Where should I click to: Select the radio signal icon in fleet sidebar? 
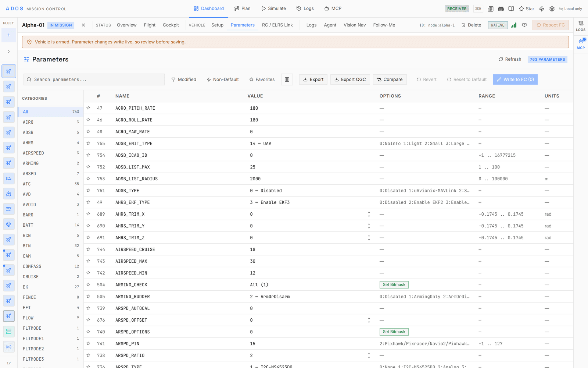pos(9,347)
